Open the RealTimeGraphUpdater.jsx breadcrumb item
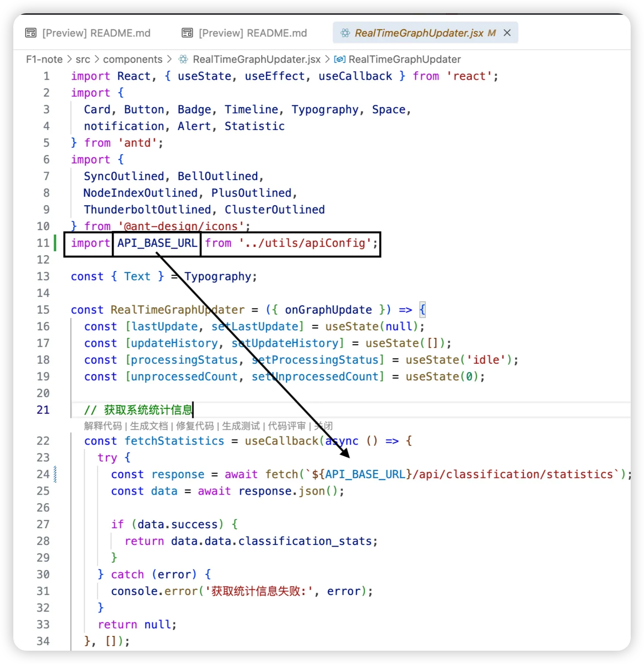The width and height of the screenshot is (644, 664). click(256, 59)
